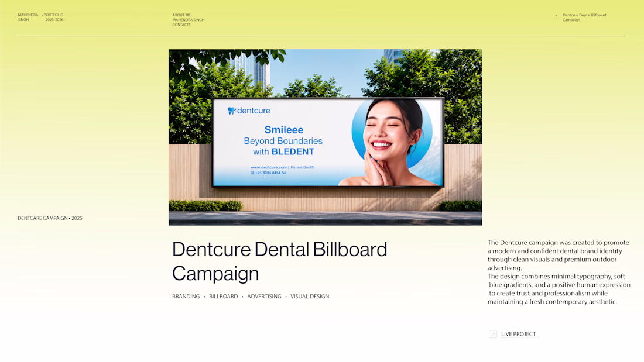Click the MAHENDRA SINGH name at top-left
The height and width of the screenshot is (362, 644).
[28, 17]
